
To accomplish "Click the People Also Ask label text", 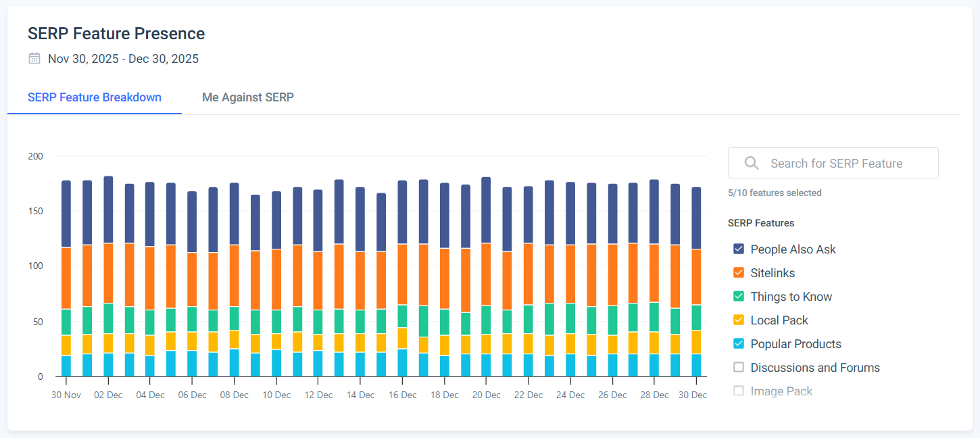I will click(x=793, y=249).
